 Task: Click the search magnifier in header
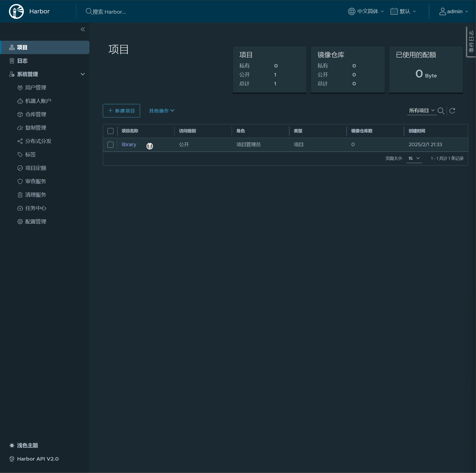click(x=89, y=11)
